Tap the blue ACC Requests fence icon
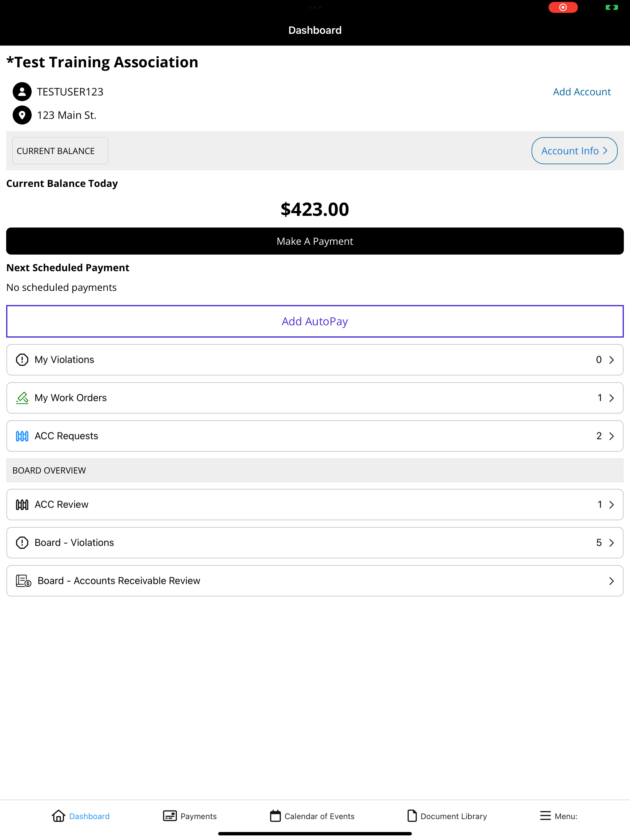This screenshot has height=840, width=630. click(x=22, y=436)
